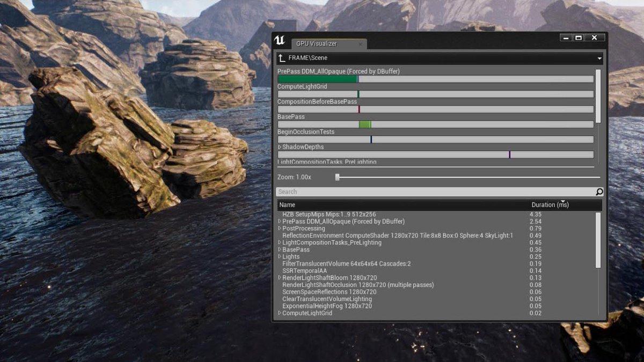Click the 0.79 PostProcessing duration value
644x362 pixels.
(x=536, y=228)
